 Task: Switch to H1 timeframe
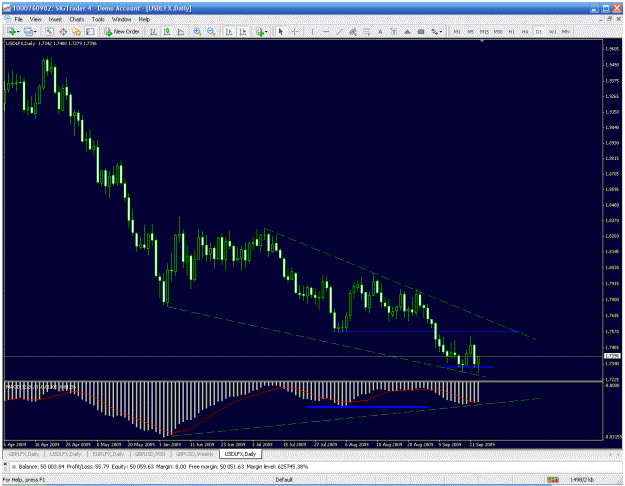[511, 31]
